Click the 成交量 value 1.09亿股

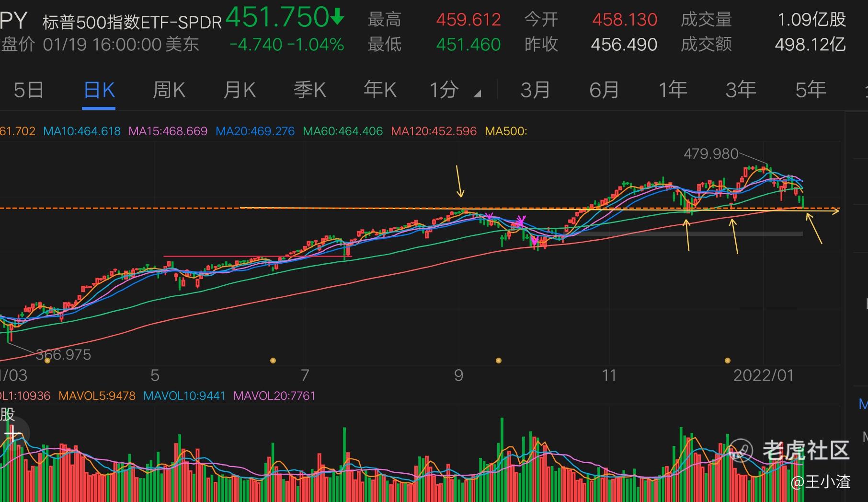[811, 20]
